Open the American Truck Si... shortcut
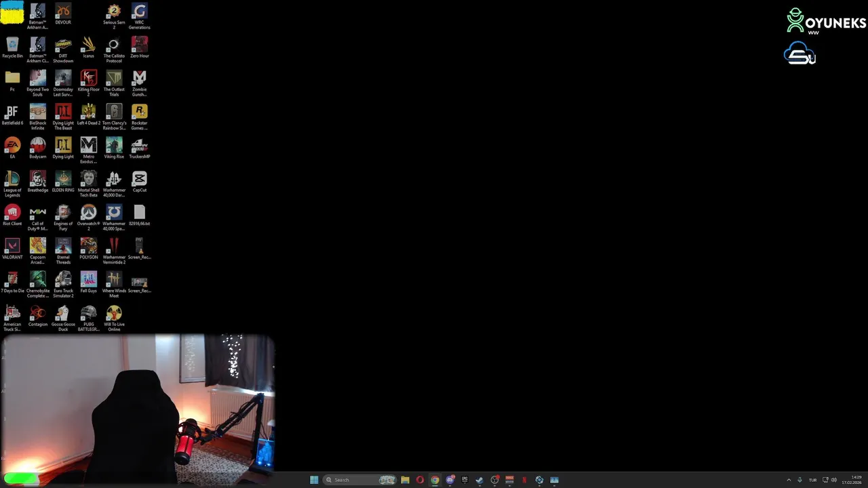The height and width of the screenshot is (488, 868). 12,318
